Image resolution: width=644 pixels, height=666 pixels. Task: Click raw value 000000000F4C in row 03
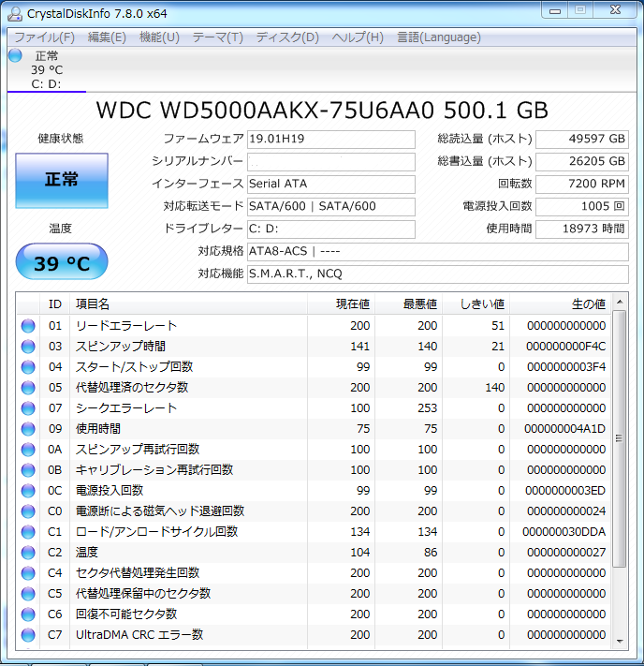[566, 347]
